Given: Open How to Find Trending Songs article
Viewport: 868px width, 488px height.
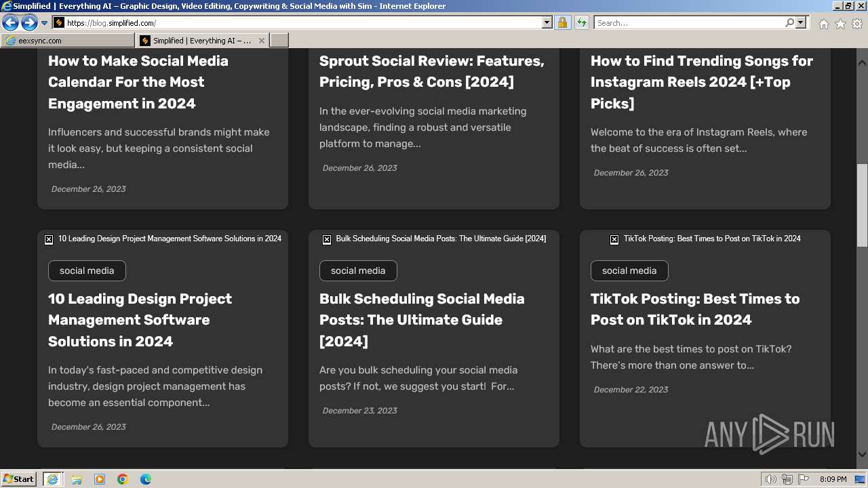Looking at the screenshot, I should pyautogui.click(x=702, y=82).
